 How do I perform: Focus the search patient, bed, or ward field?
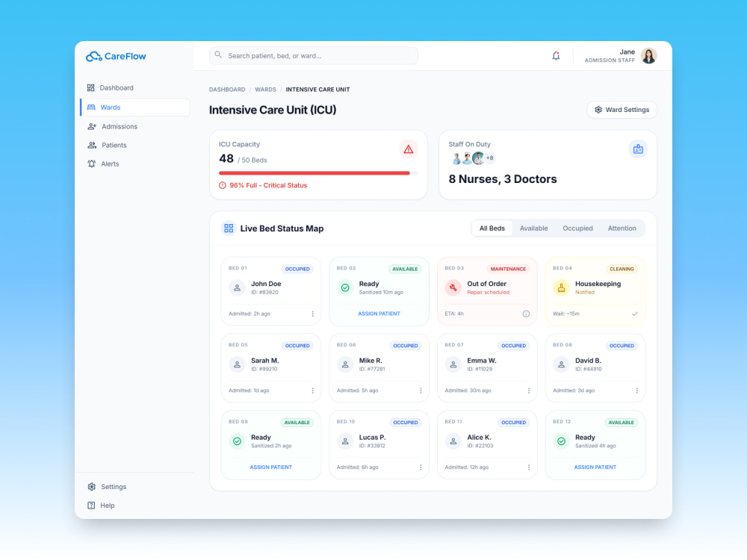click(314, 56)
